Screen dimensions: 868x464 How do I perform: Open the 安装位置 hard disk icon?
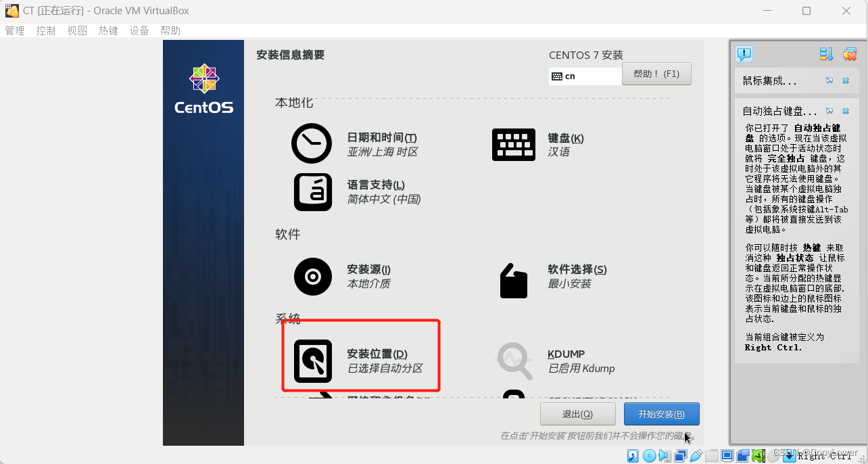pyautogui.click(x=313, y=361)
